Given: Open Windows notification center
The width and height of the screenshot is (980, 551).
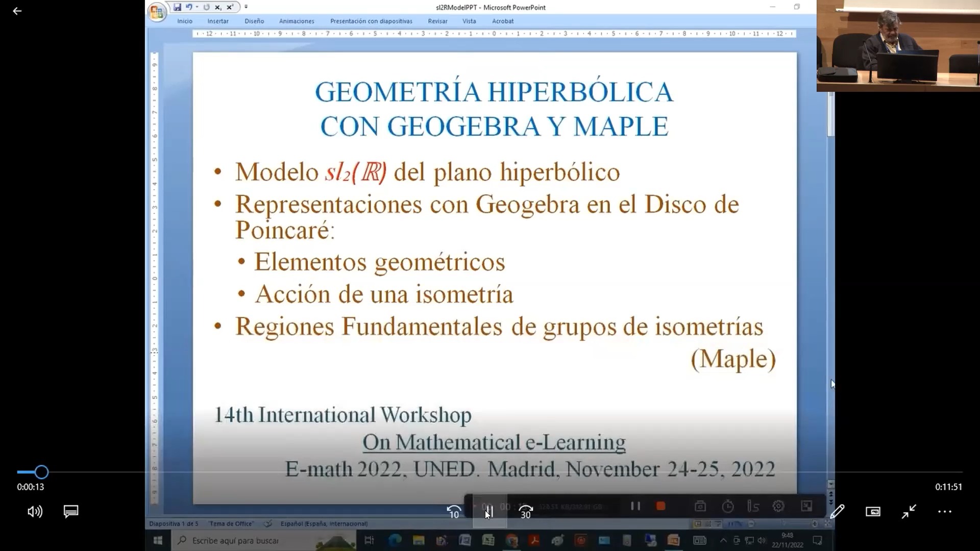Looking at the screenshot, I should point(817,540).
